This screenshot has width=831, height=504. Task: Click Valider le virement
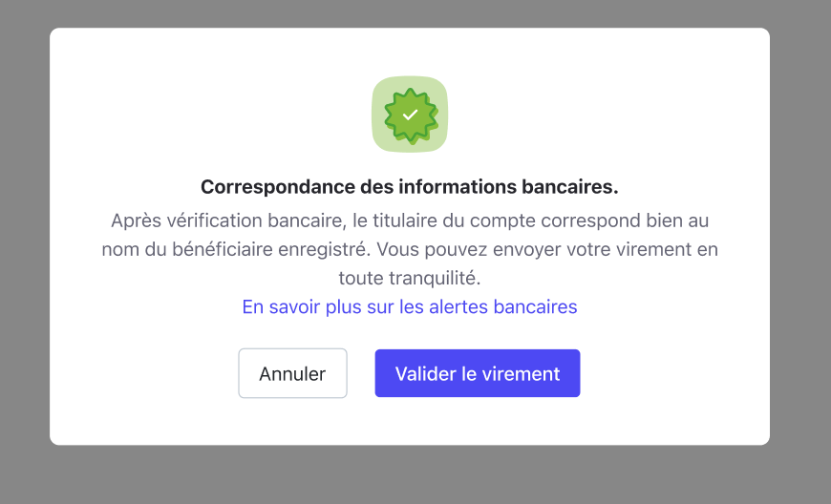[477, 373]
